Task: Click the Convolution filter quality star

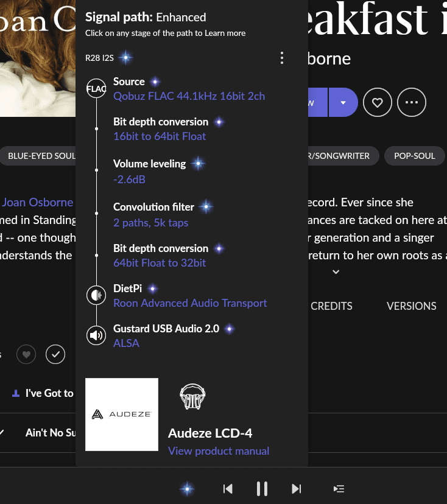Action: [x=206, y=207]
